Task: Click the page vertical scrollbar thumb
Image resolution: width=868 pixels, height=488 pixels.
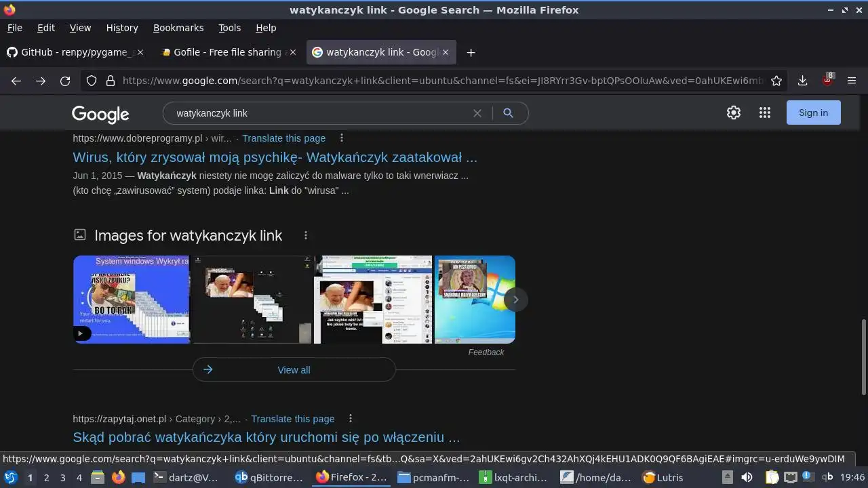Action: click(863, 357)
